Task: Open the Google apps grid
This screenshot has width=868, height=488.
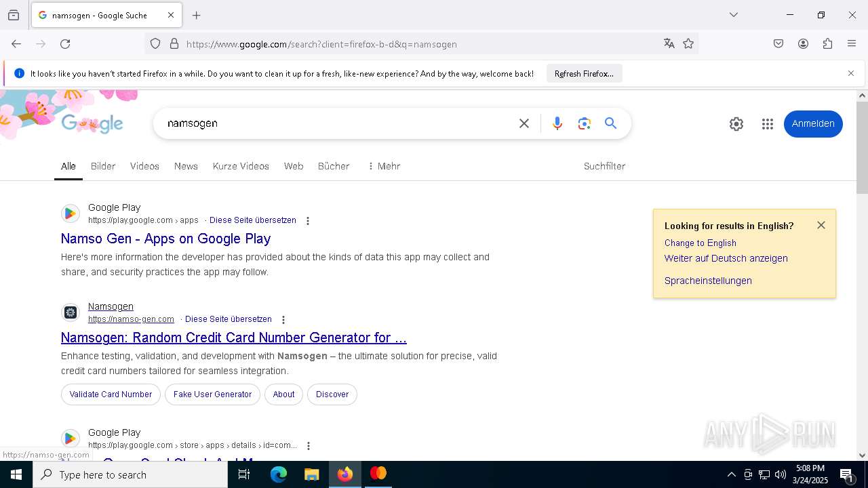Action: coord(768,124)
